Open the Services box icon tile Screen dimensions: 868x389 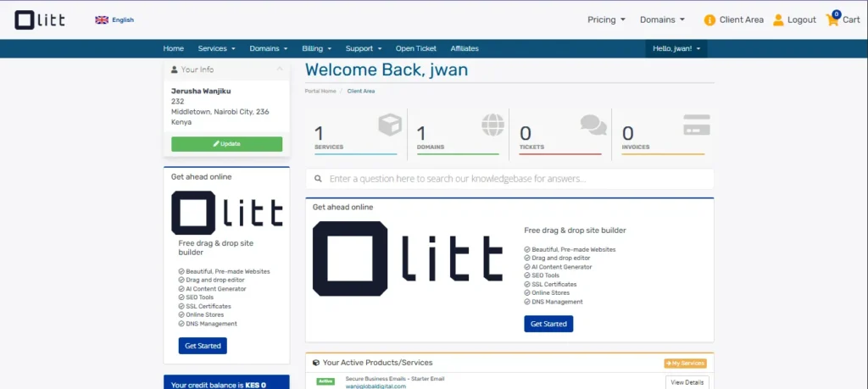[x=389, y=126]
